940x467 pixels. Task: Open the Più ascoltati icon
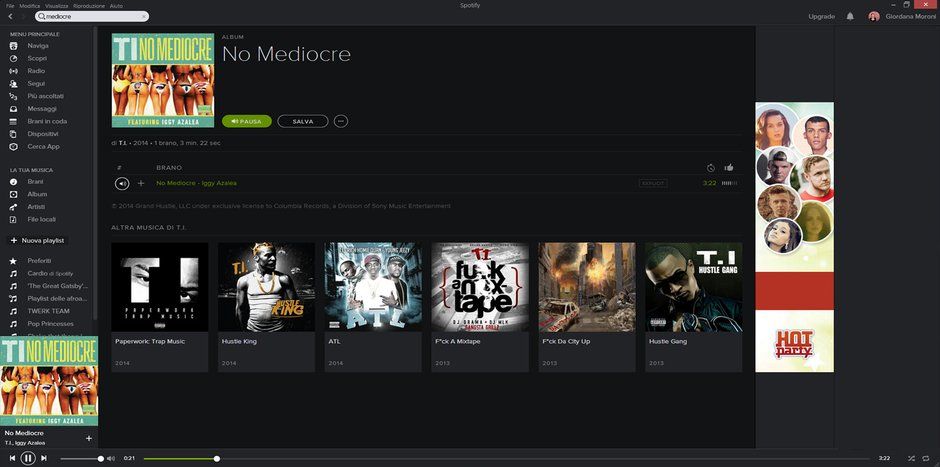(x=13, y=96)
